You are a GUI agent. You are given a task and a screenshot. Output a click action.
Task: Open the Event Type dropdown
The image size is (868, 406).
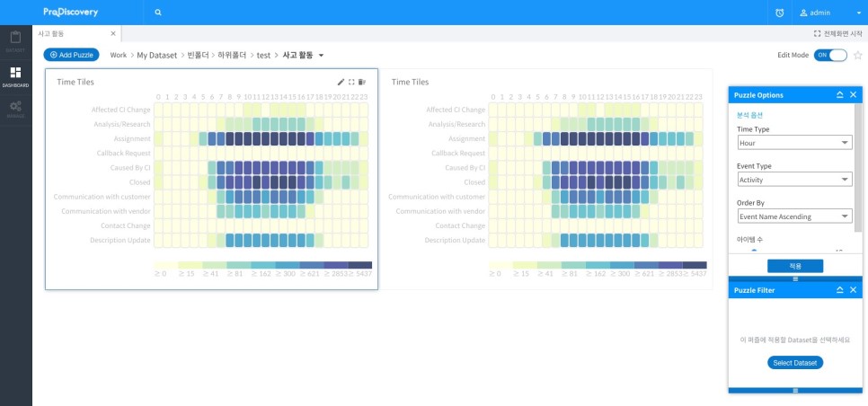793,180
